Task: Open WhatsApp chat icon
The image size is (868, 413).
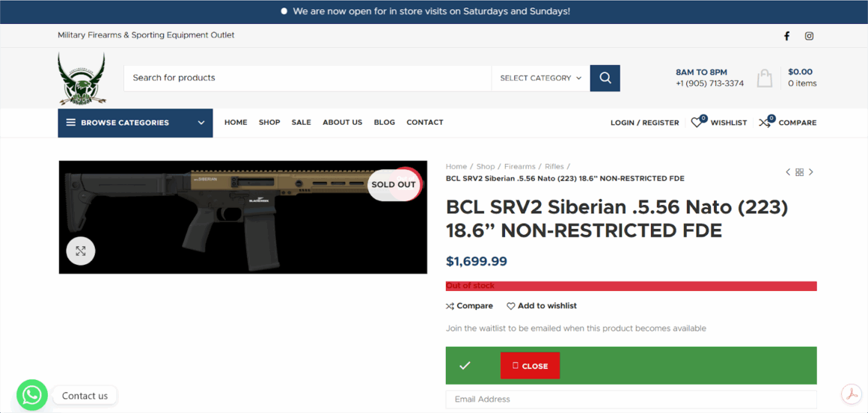Action: (32, 395)
